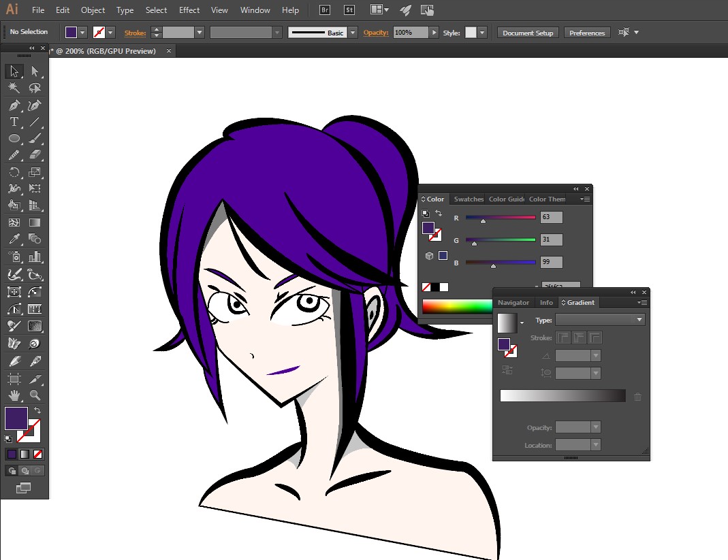The height and width of the screenshot is (560, 728).
Task: Set toolbox paint mode to Color
Action: pyautogui.click(x=12, y=455)
